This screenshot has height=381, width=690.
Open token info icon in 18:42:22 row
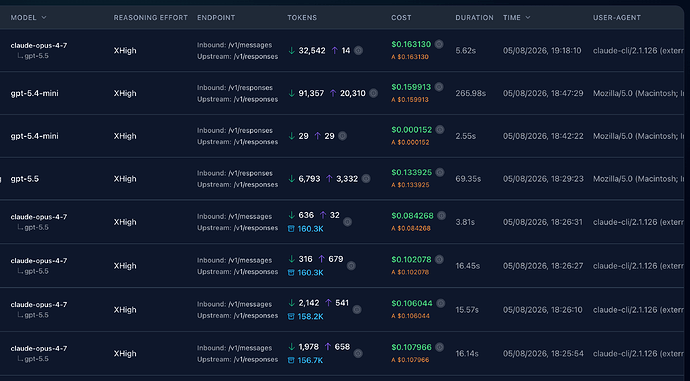tap(342, 136)
